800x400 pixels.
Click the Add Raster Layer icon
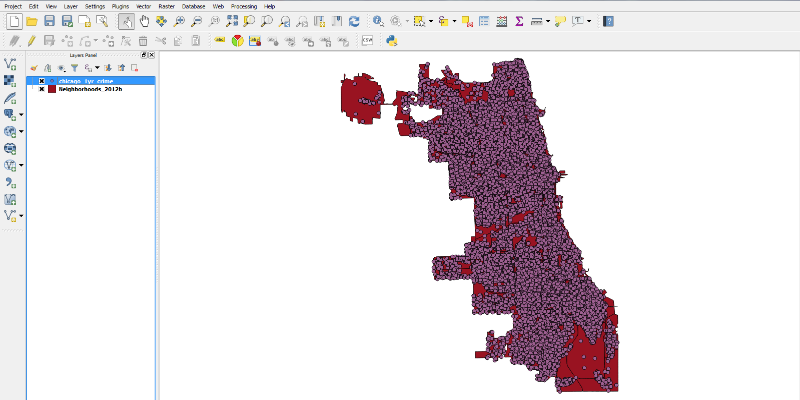click(x=10, y=80)
